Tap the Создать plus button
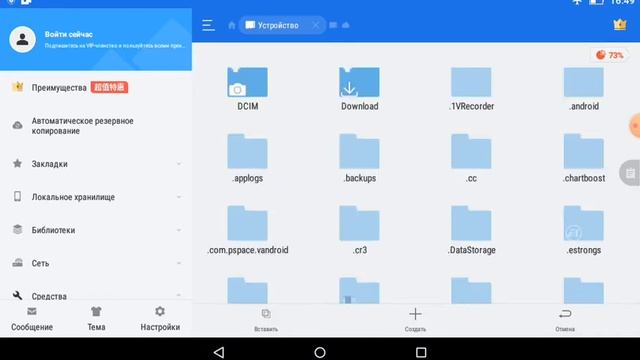The height and width of the screenshot is (360, 640). (415, 320)
